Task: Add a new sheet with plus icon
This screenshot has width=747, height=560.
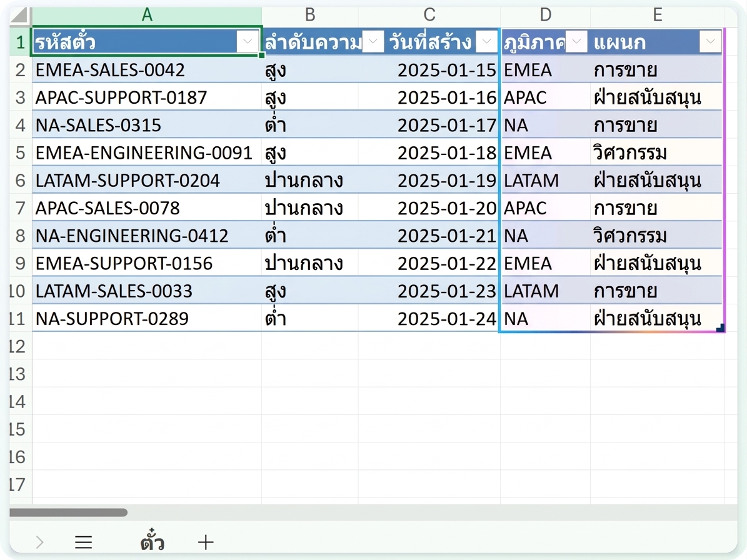Action: coord(206,542)
